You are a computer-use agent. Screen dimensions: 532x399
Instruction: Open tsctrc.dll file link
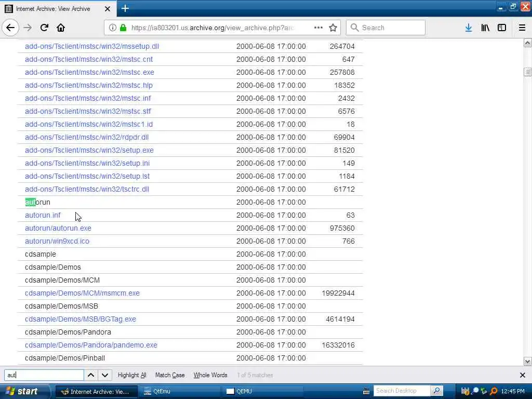point(87,189)
